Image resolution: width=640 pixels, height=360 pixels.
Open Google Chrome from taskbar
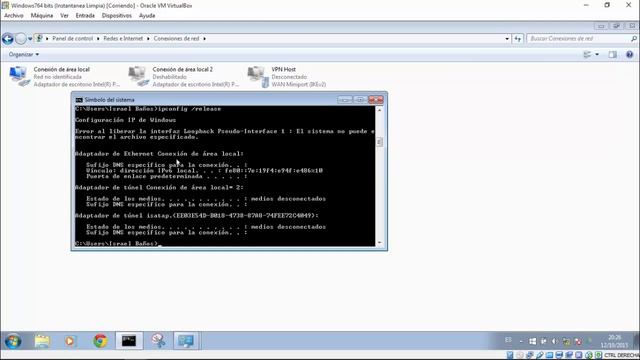pos(100,341)
